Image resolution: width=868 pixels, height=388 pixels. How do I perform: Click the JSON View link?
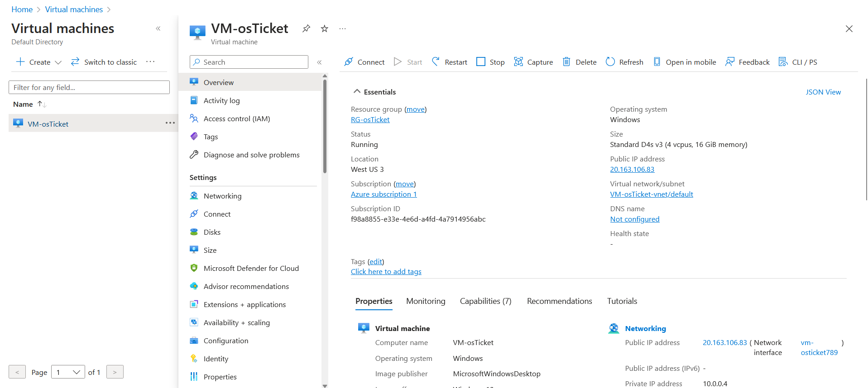(823, 92)
